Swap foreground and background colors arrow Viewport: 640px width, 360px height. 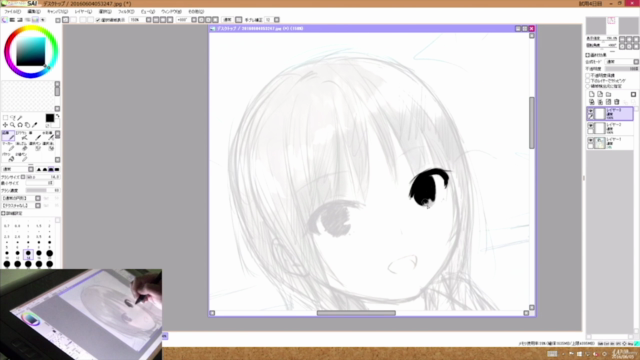pyautogui.click(x=58, y=116)
